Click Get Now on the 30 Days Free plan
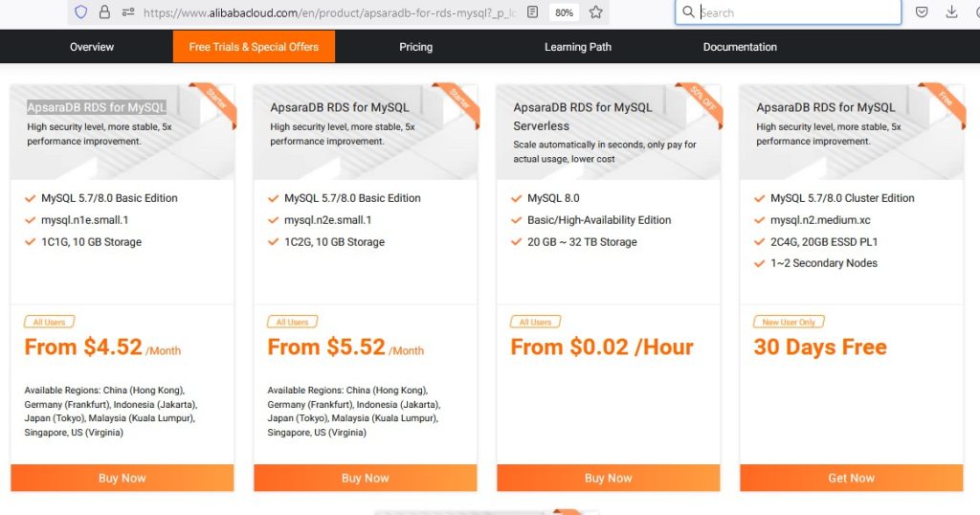Viewport: 980px width, 515px height. point(851,478)
